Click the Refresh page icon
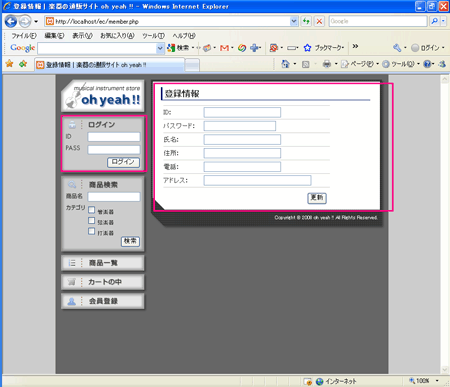 click(306, 21)
